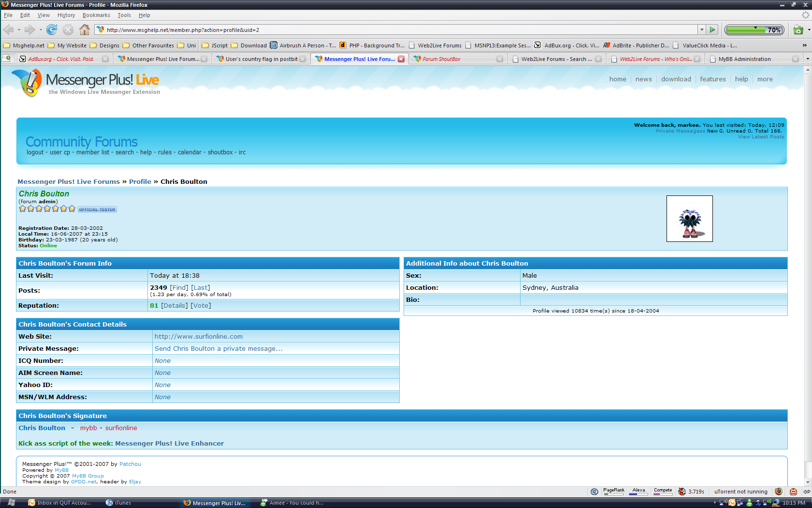The image size is (812, 508).
Task: Click the Stop loading button
Action: point(68,30)
